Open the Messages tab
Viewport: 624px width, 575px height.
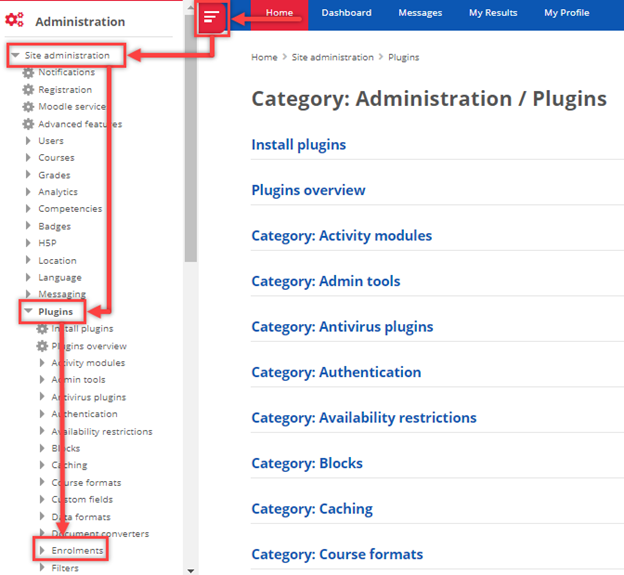[420, 13]
